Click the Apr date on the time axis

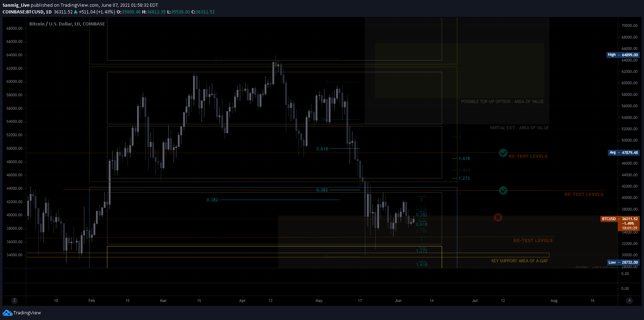coord(242,301)
